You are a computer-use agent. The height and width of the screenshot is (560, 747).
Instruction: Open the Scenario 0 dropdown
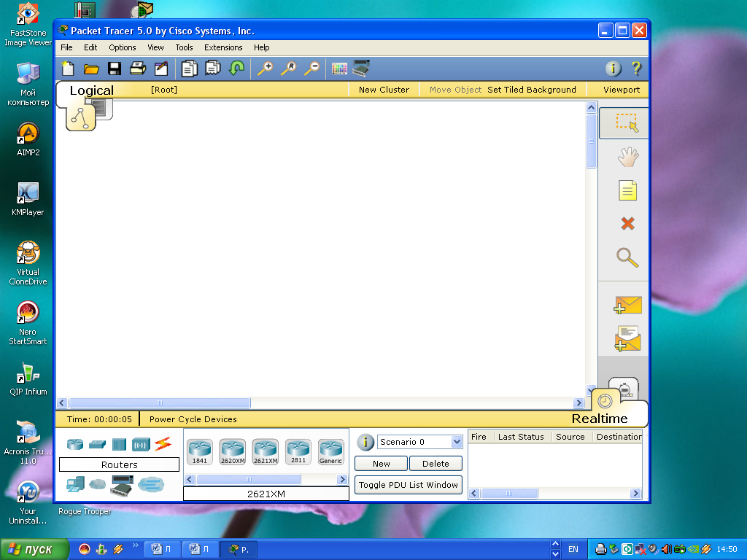pyautogui.click(x=457, y=442)
